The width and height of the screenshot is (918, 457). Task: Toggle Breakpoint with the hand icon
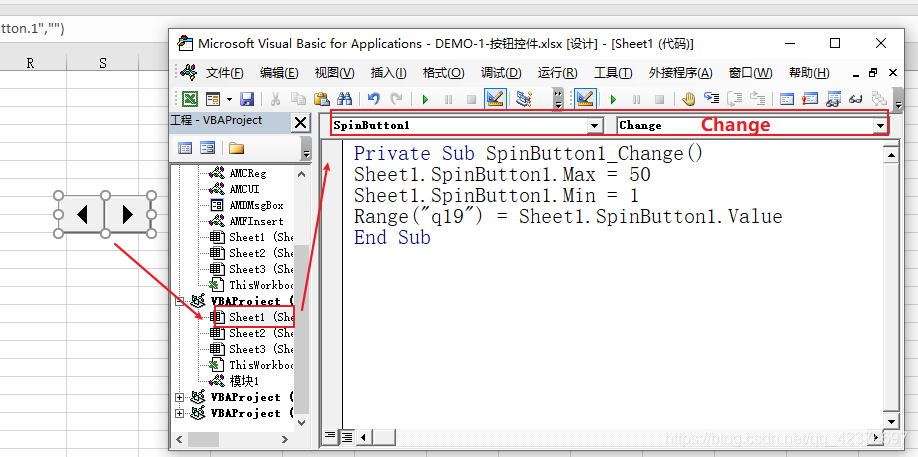click(688, 99)
